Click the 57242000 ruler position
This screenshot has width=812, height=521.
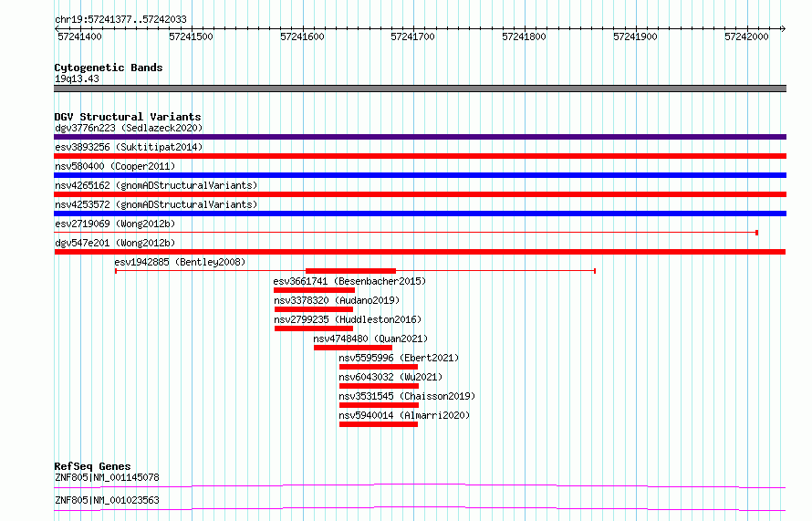746,36
